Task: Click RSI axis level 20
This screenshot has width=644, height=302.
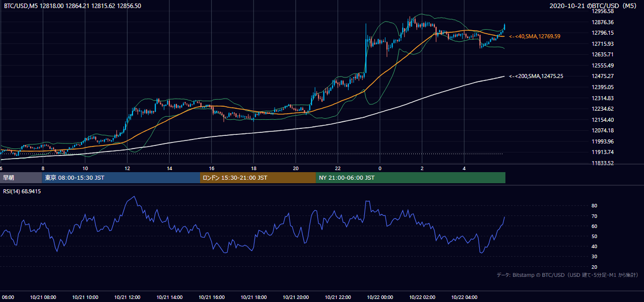Action: coord(594,267)
